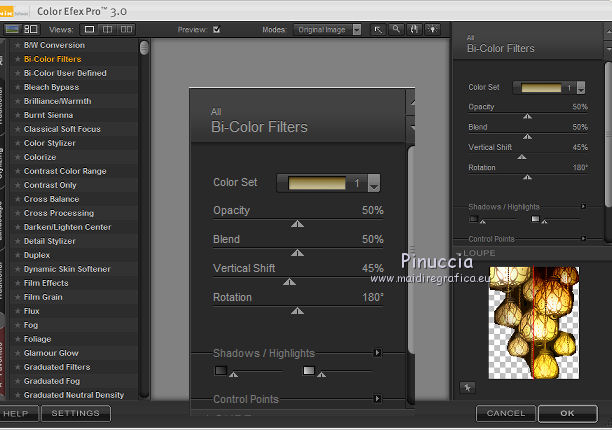This screenshot has width=612, height=430.
Task: Select the arrow pointer tool
Action: pyautogui.click(x=378, y=30)
